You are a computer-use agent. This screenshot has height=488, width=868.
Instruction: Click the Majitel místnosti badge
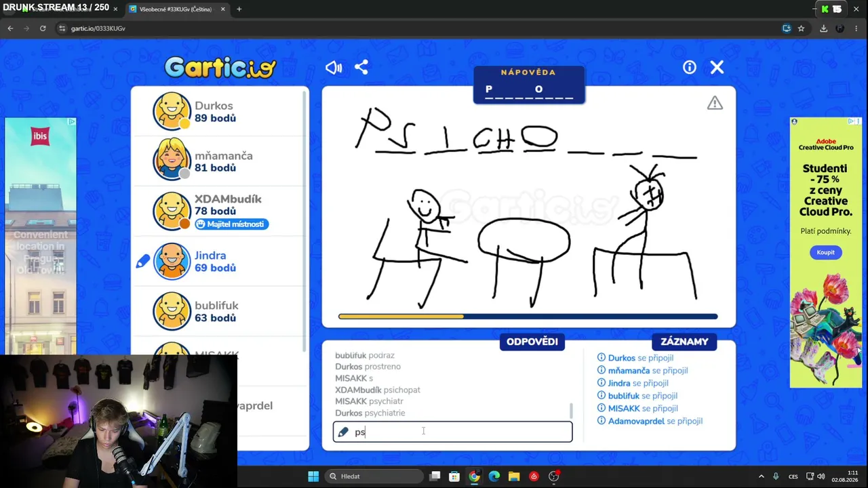click(232, 224)
